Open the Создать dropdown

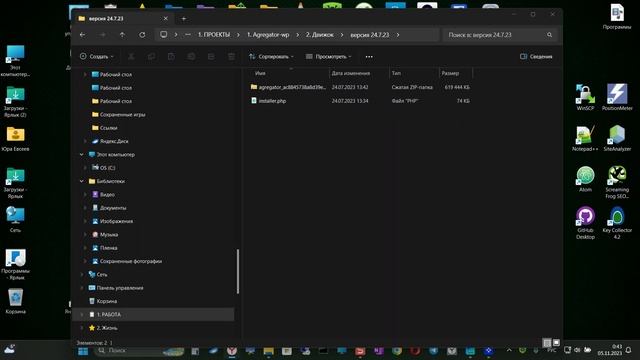tap(97, 57)
